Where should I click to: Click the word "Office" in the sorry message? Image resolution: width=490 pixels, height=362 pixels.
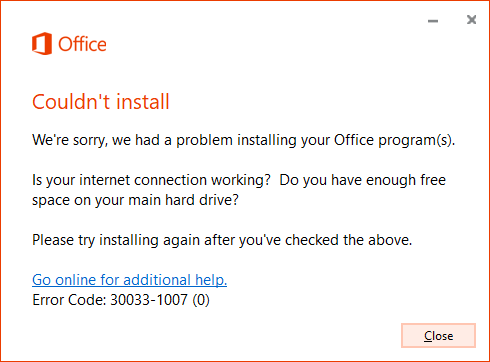(354, 140)
